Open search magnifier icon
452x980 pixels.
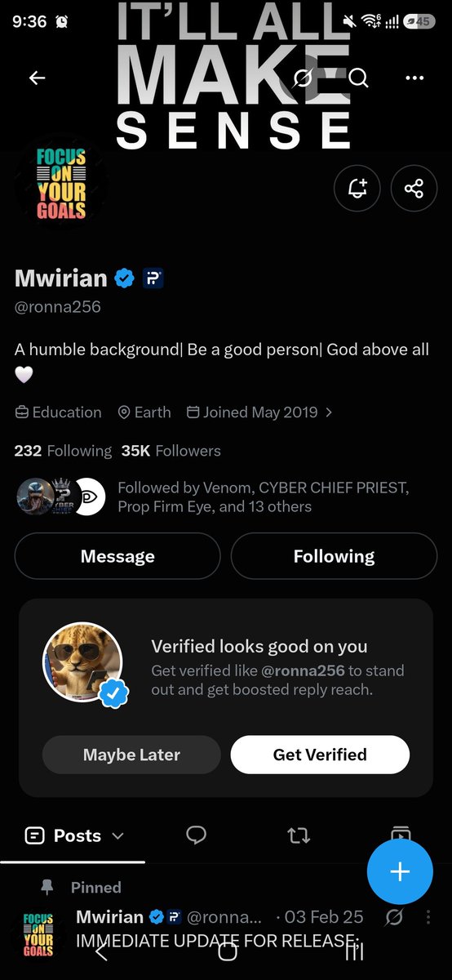coord(358,78)
